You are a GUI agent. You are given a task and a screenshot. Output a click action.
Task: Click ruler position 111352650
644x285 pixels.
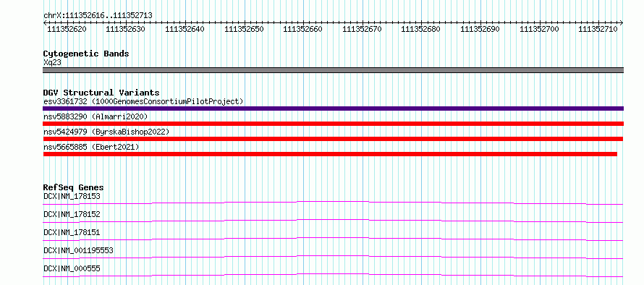[x=244, y=29]
